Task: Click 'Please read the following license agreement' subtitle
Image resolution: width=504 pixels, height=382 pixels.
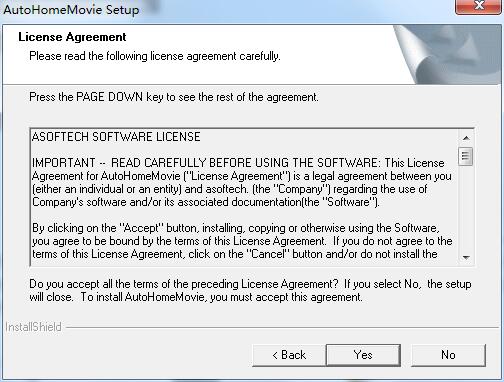Action: [x=155, y=56]
